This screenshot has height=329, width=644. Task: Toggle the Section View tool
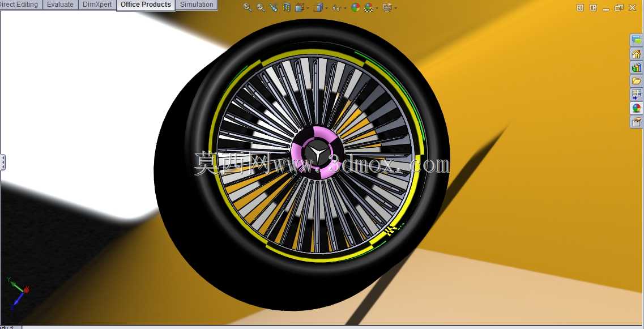click(x=287, y=7)
